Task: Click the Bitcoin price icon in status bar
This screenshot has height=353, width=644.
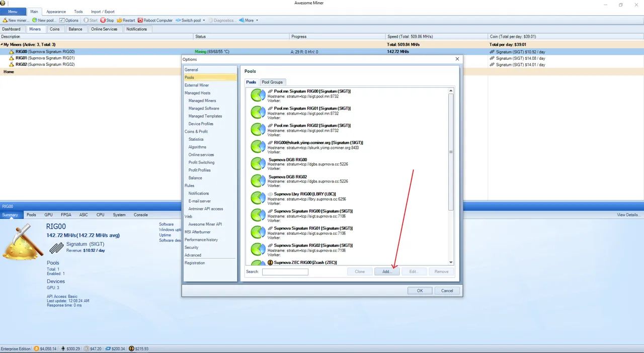Action: (x=36, y=348)
